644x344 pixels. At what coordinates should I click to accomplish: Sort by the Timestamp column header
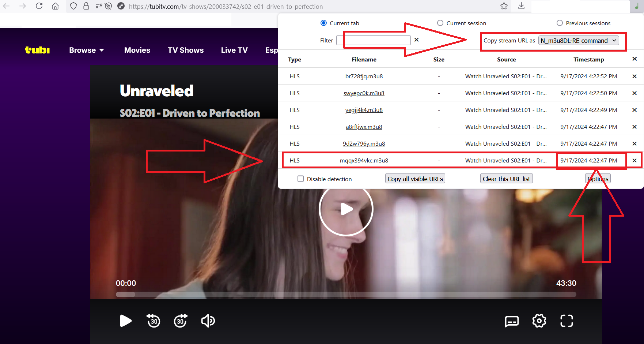point(589,59)
